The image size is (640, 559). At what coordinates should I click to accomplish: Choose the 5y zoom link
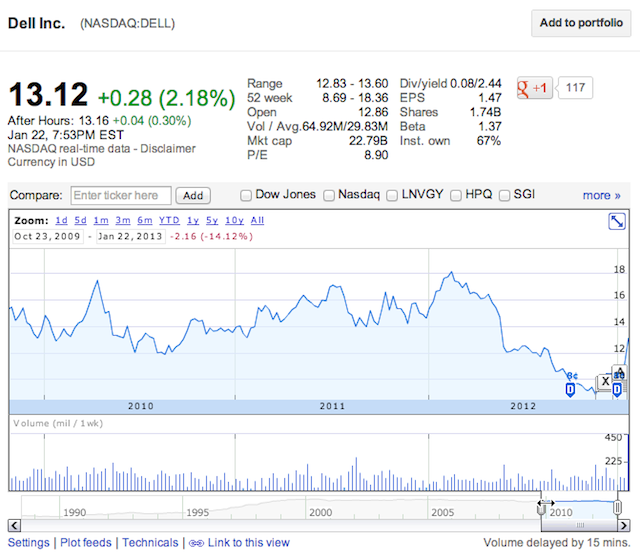coord(212,220)
